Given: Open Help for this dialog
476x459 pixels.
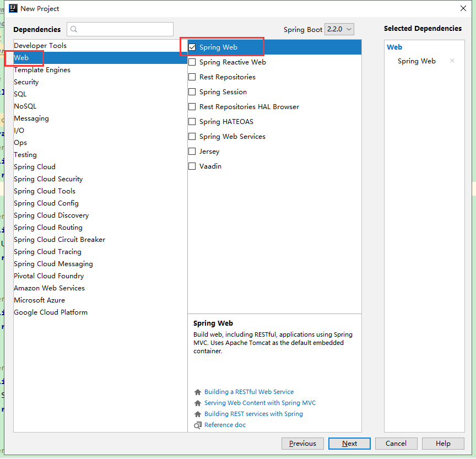Looking at the screenshot, I should [443, 444].
